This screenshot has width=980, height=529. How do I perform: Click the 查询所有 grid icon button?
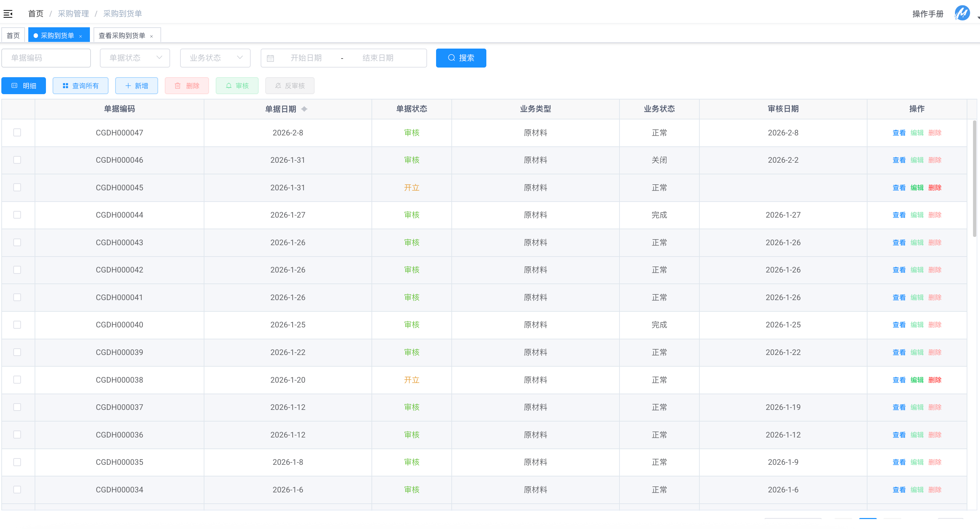click(x=80, y=86)
